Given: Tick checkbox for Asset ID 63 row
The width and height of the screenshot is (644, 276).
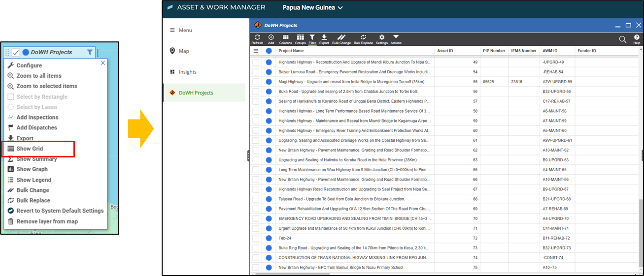Looking at the screenshot, I should [256, 160].
